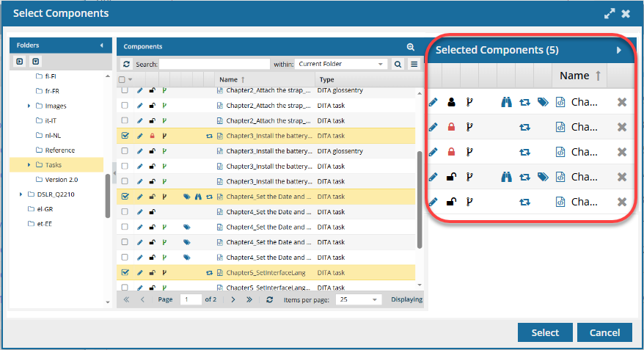This screenshot has width=644, height=350.
Task: Click the Select button
Action: (545, 332)
